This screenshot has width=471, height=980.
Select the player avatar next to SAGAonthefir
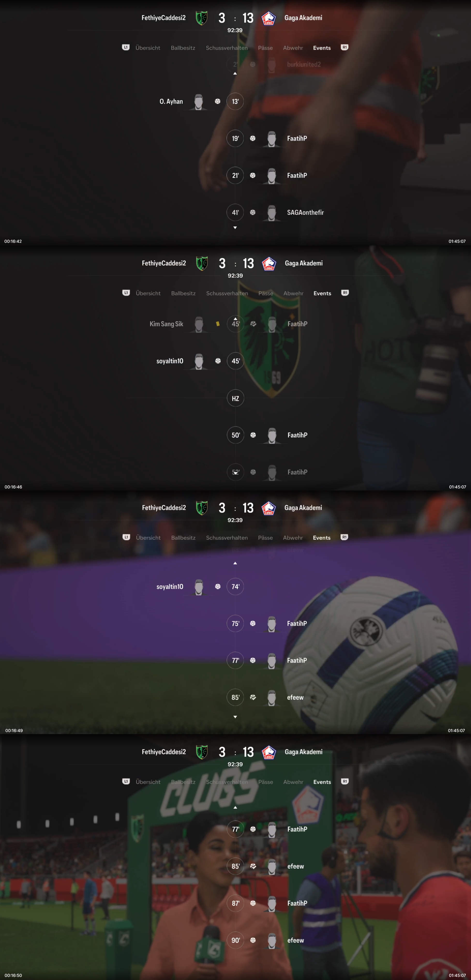click(271, 213)
